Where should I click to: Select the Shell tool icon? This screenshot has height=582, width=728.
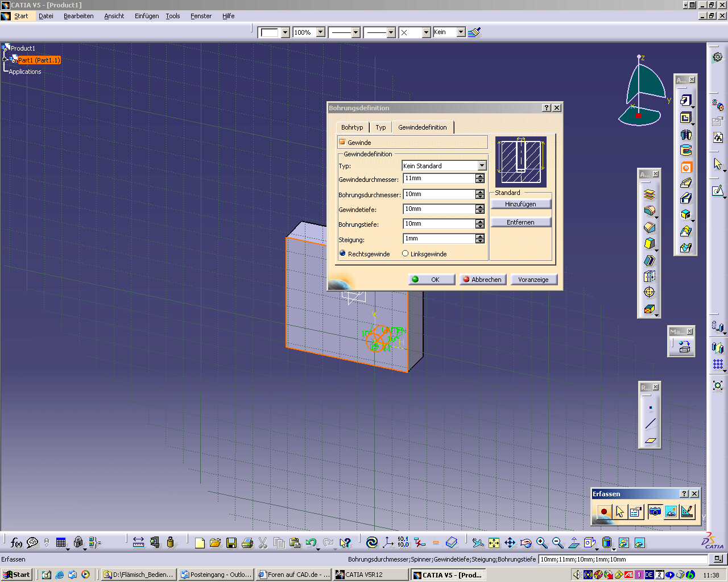tap(650, 260)
